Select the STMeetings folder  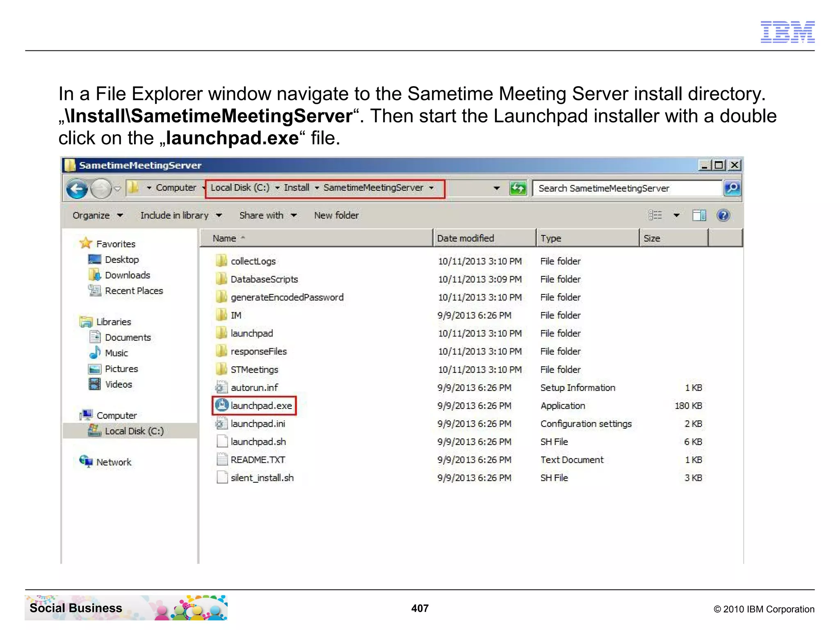pos(254,370)
